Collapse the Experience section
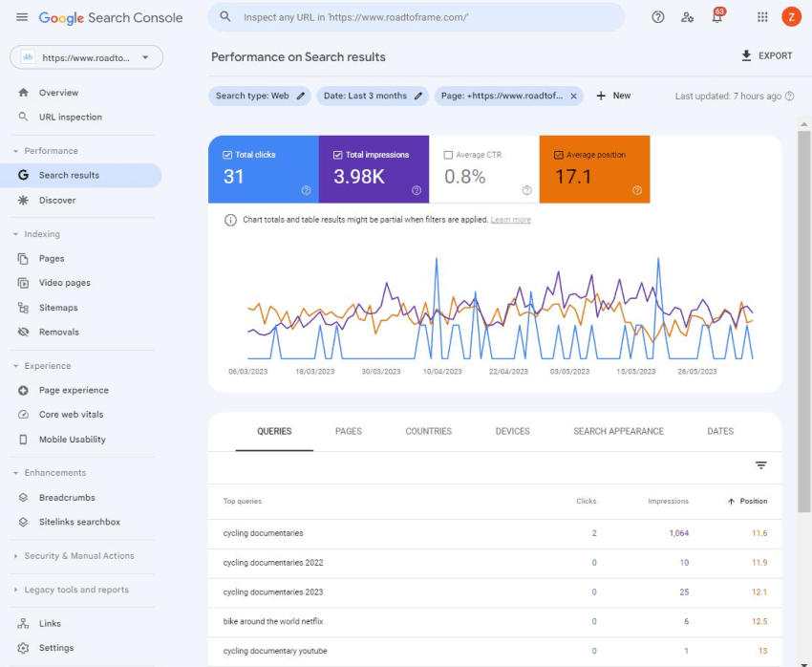The image size is (812, 667). 15,366
